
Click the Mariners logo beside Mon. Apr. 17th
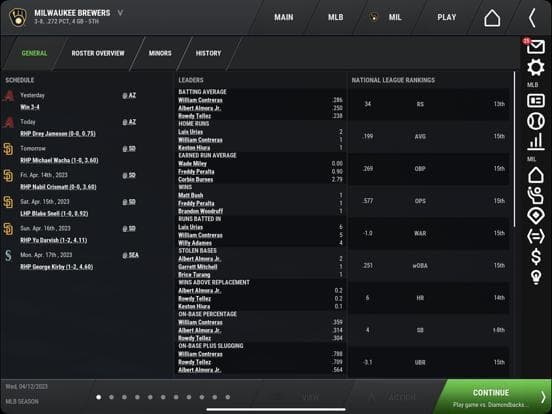pyautogui.click(x=8, y=255)
